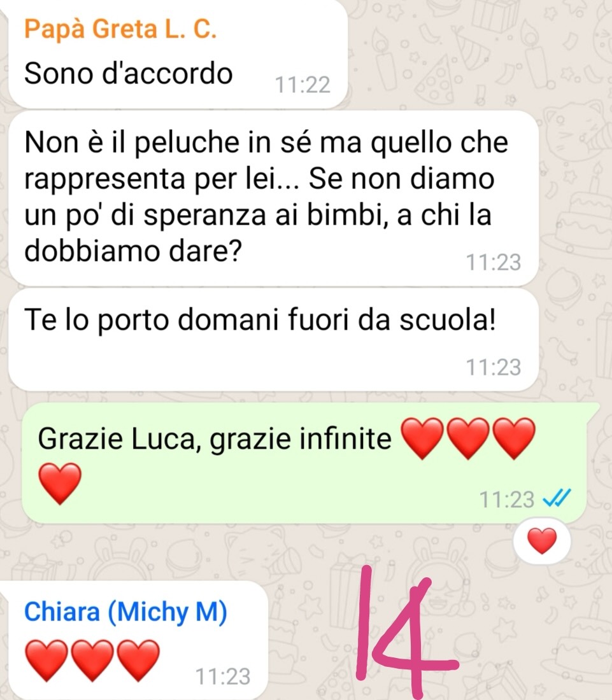
Task: Tap the 11:23 timestamp in Chiara's message
Action: [x=223, y=676]
